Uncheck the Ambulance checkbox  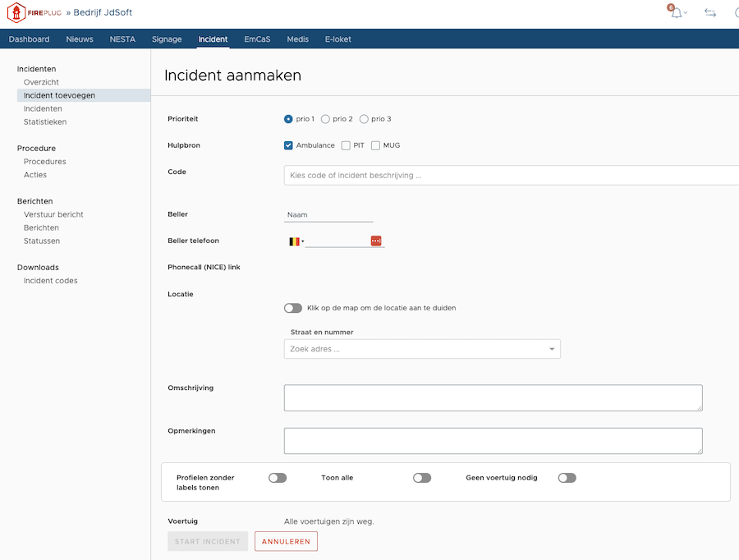[289, 145]
